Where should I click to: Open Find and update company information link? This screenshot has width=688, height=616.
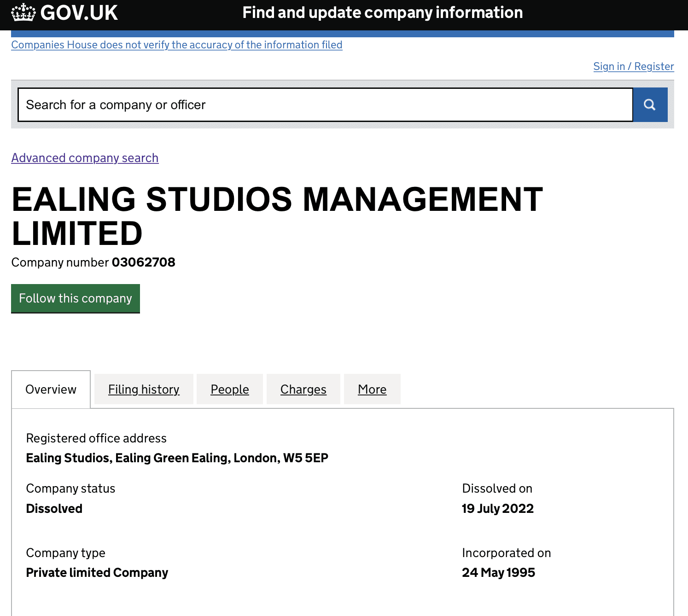383,12
